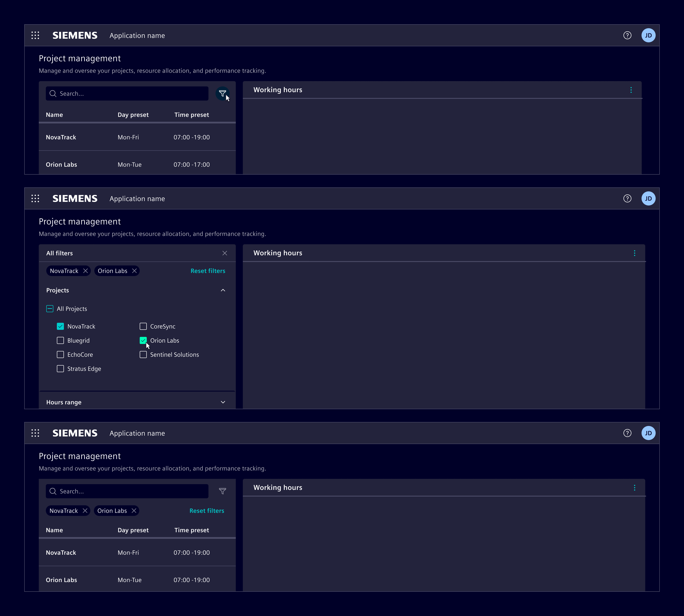Click the help question mark icon
This screenshot has height=616, width=684.
628,35
